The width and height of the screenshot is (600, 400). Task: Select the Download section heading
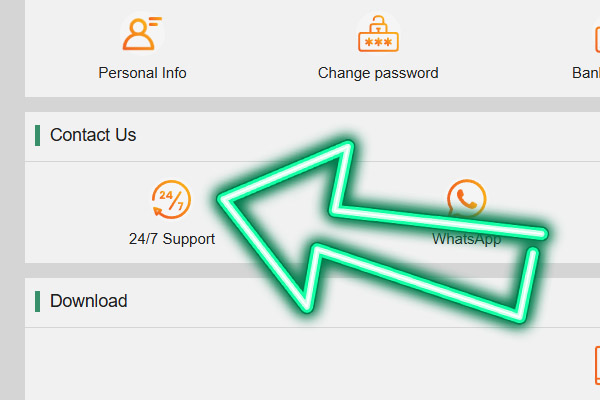pyautogui.click(x=88, y=301)
